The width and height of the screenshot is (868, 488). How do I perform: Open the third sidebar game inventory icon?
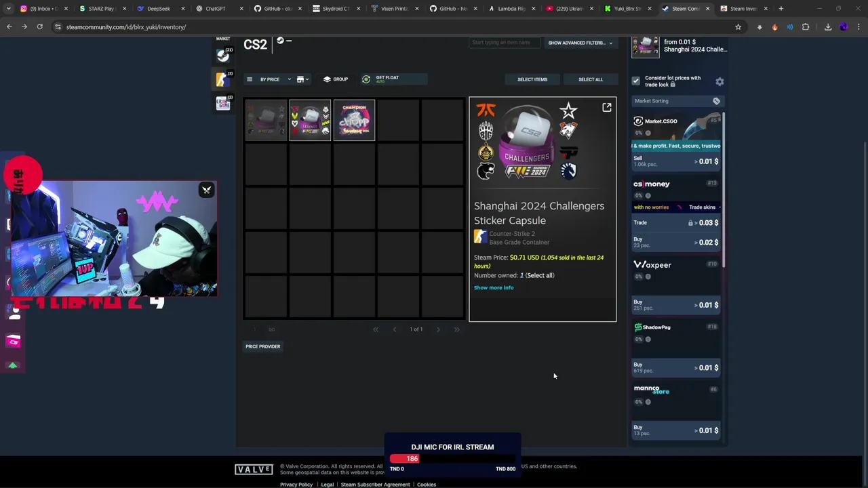(x=223, y=103)
